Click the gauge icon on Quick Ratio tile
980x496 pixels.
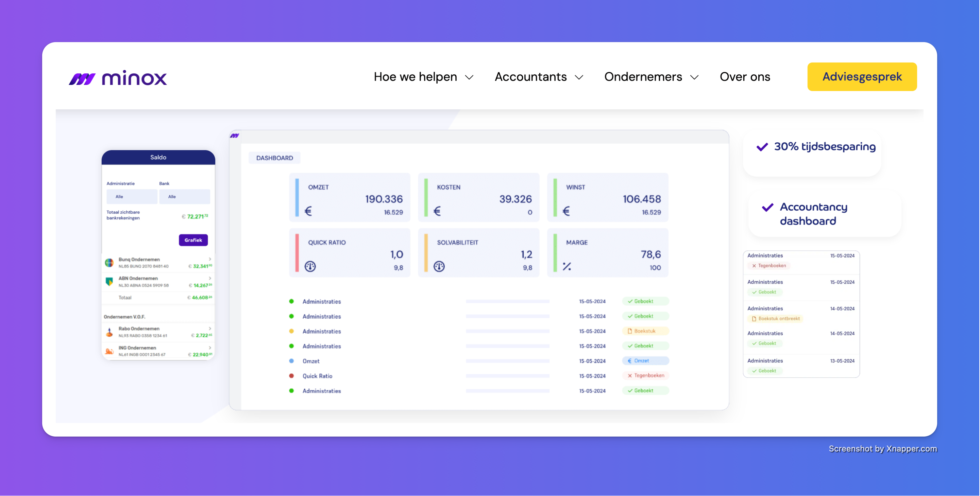(310, 266)
